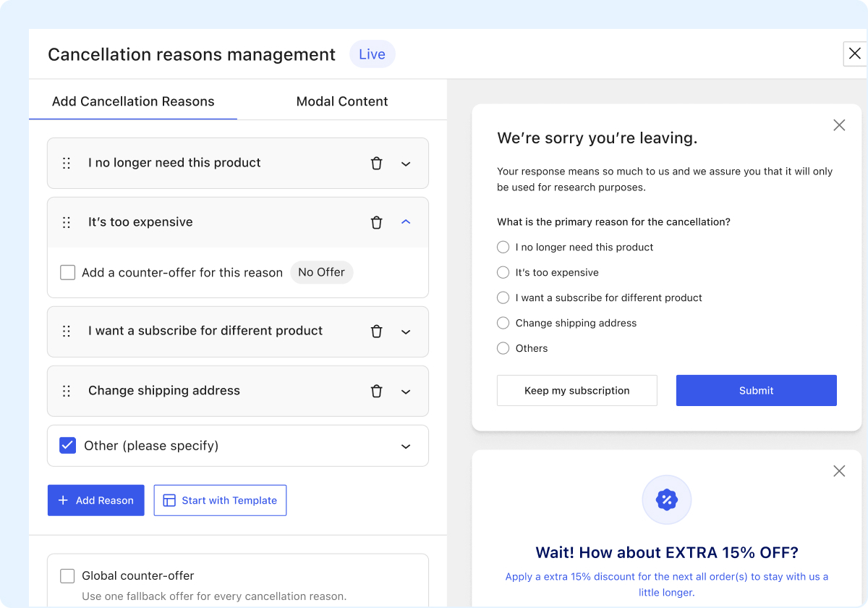The width and height of the screenshot is (868, 608).
Task: Click drag handle for "I want a subscribe for different product"
Action: 67,331
